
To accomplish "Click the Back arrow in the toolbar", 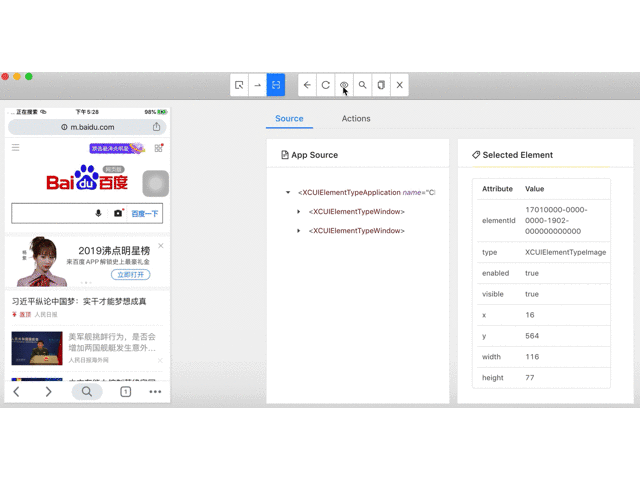I will pyautogui.click(x=307, y=85).
